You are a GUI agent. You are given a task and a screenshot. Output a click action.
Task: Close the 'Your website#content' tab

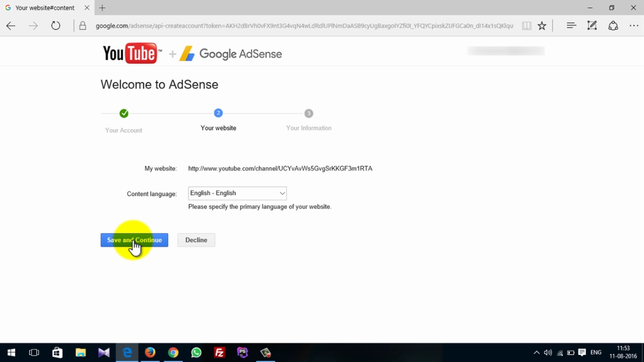click(x=87, y=8)
